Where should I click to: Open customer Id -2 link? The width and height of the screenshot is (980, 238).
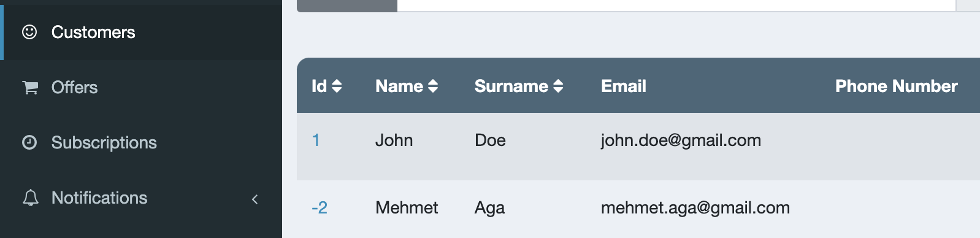pyautogui.click(x=320, y=208)
